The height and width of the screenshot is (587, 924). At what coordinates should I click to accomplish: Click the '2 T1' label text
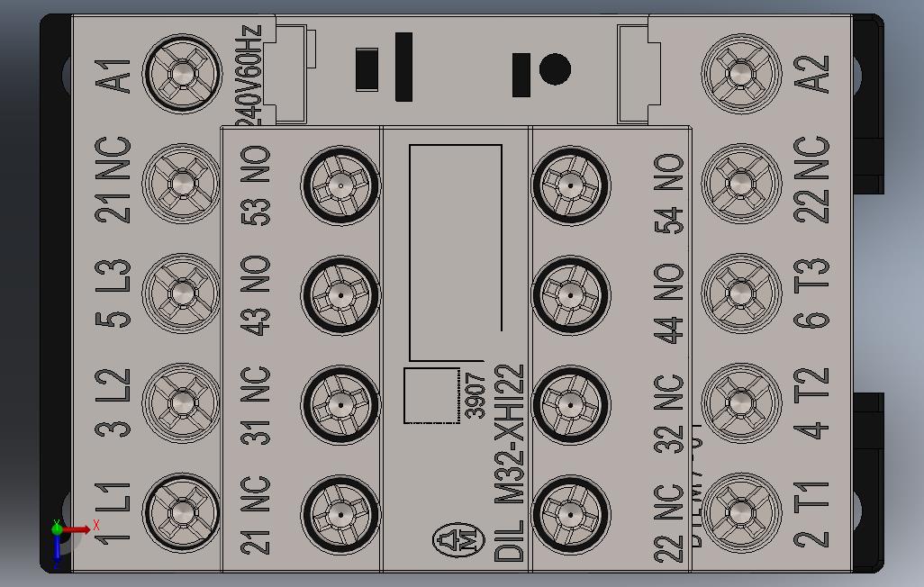click(811, 514)
